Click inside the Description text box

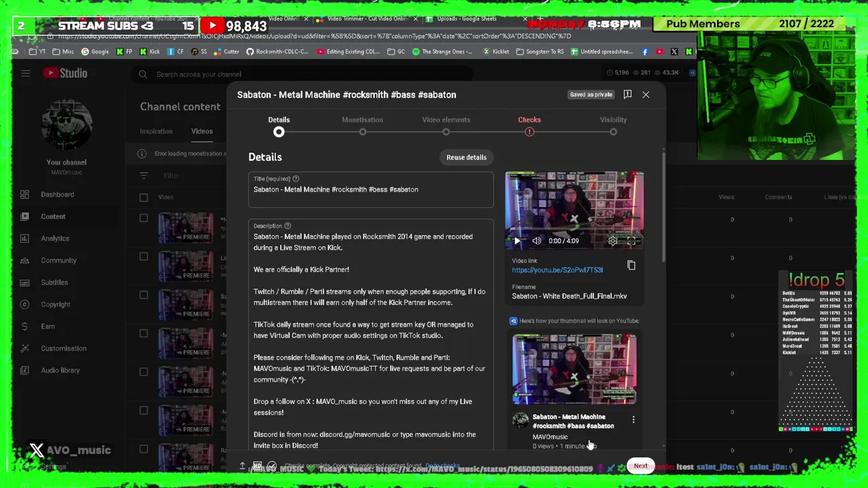(x=371, y=335)
